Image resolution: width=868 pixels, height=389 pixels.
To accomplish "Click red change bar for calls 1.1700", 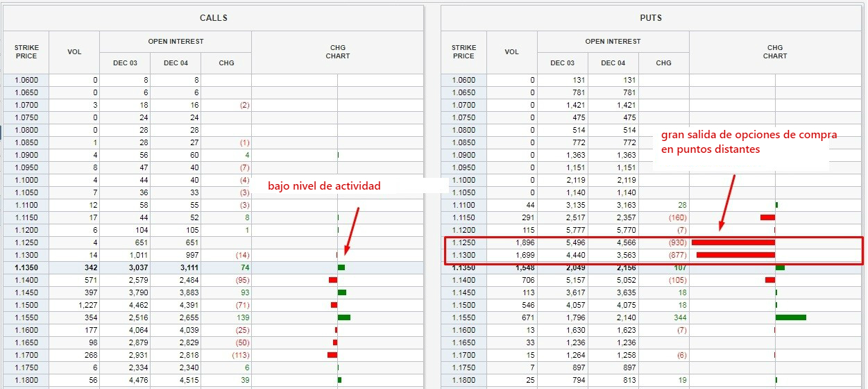I will point(332,355).
